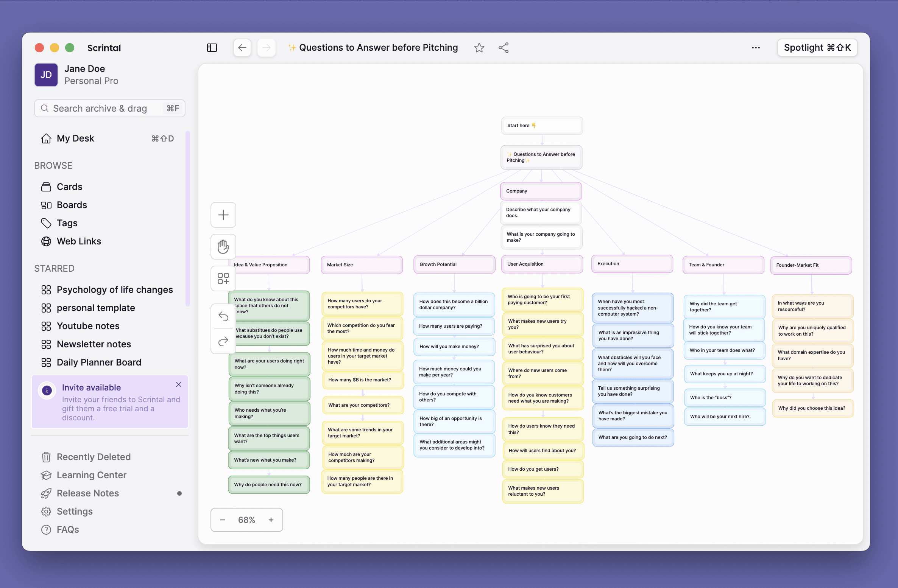This screenshot has width=898, height=588.
Task: Open Boards in Browse section
Action: click(72, 205)
